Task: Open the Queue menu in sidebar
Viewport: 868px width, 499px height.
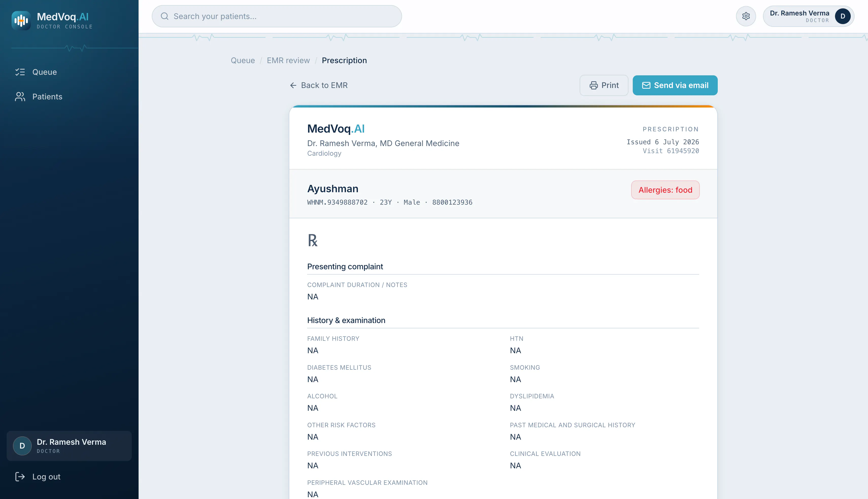Action: click(x=69, y=72)
